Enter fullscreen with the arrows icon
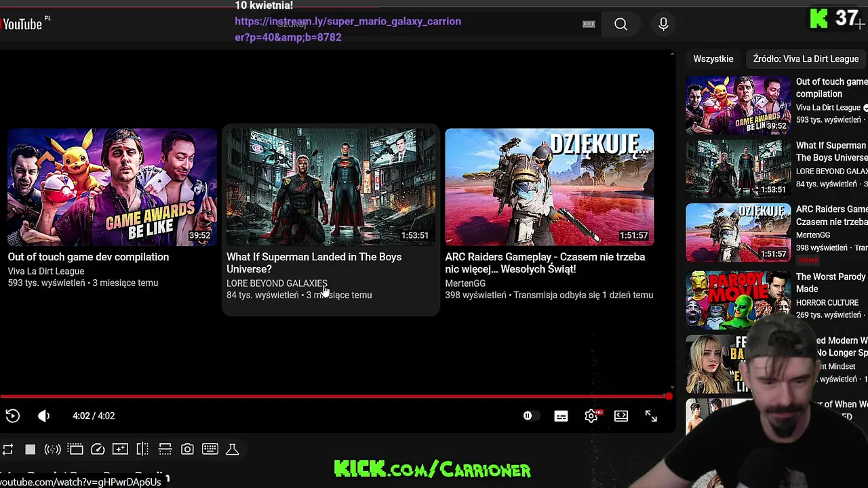This screenshot has width=868, height=488. (x=651, y=416)
